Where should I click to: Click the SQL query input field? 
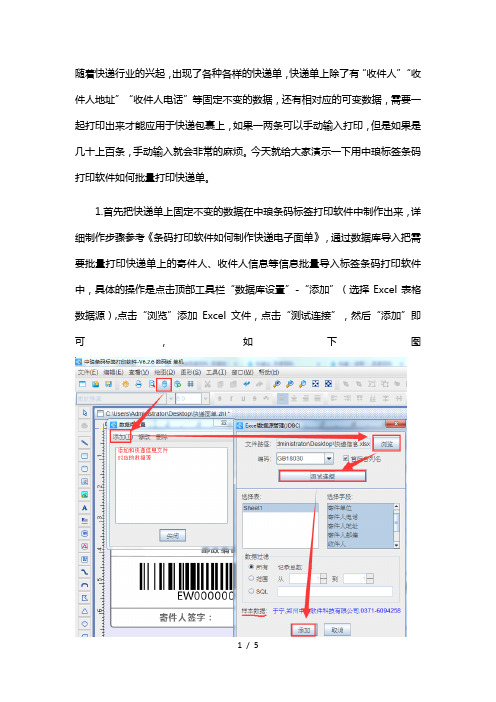pyautogui.click(x=334, y=591)
